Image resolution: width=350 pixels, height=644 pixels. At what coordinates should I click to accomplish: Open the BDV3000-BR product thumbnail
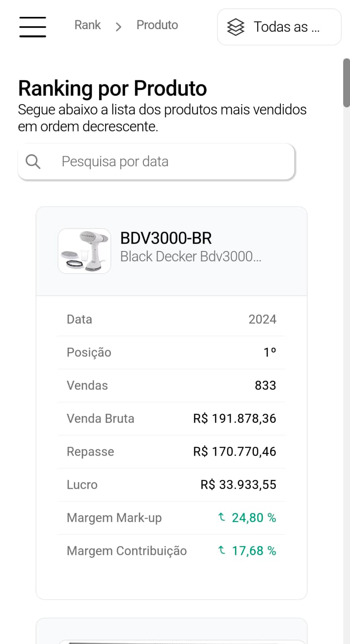click(84, 251)
